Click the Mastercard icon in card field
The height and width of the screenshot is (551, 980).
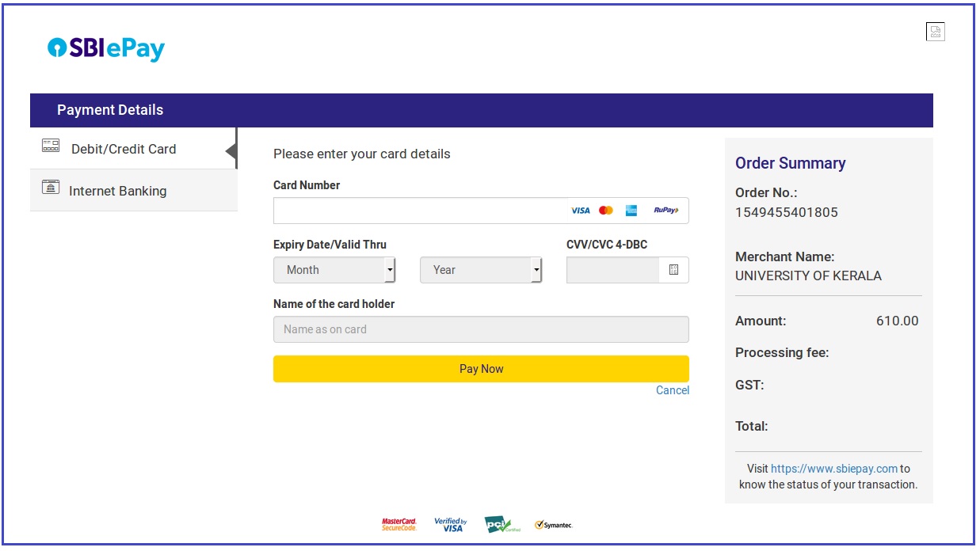[606, 211]
